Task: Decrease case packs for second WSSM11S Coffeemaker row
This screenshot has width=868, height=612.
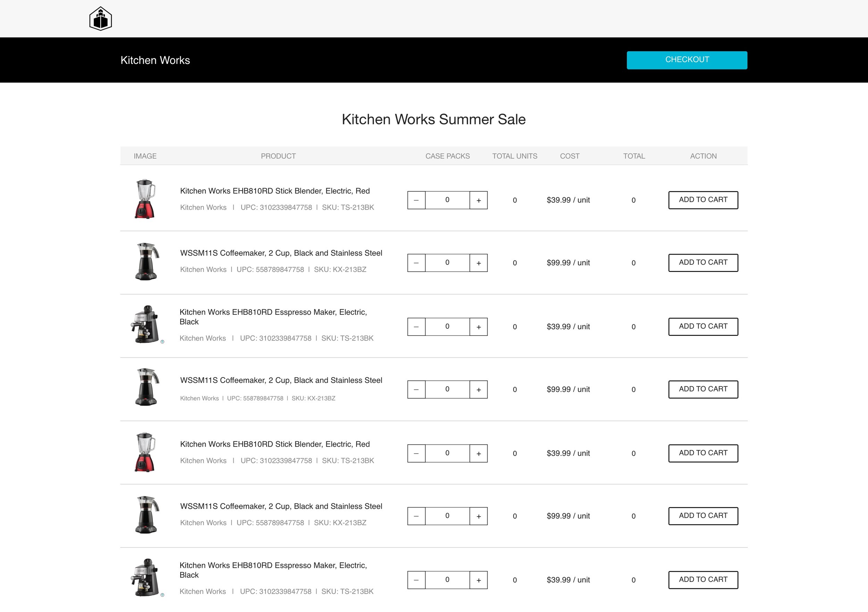Action: click(416, 390)
